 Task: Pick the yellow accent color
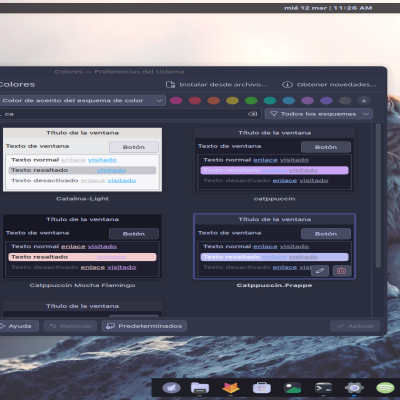coord(232,100)
